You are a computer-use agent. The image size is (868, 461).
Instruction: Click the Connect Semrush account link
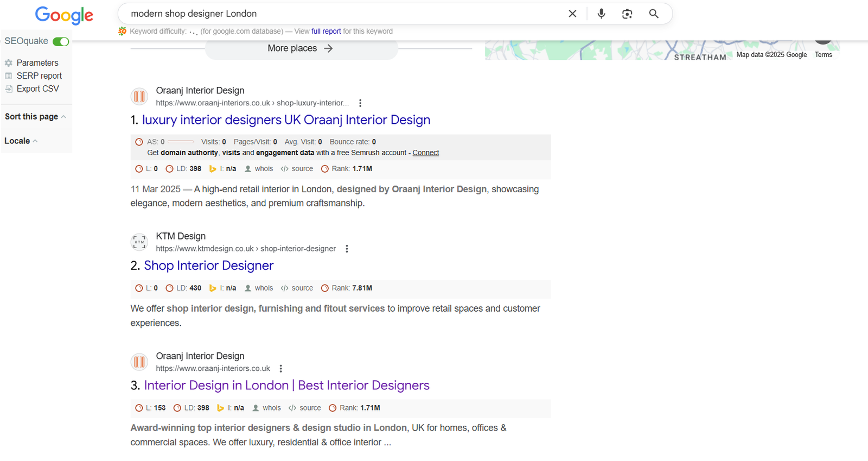pos(425,153)
